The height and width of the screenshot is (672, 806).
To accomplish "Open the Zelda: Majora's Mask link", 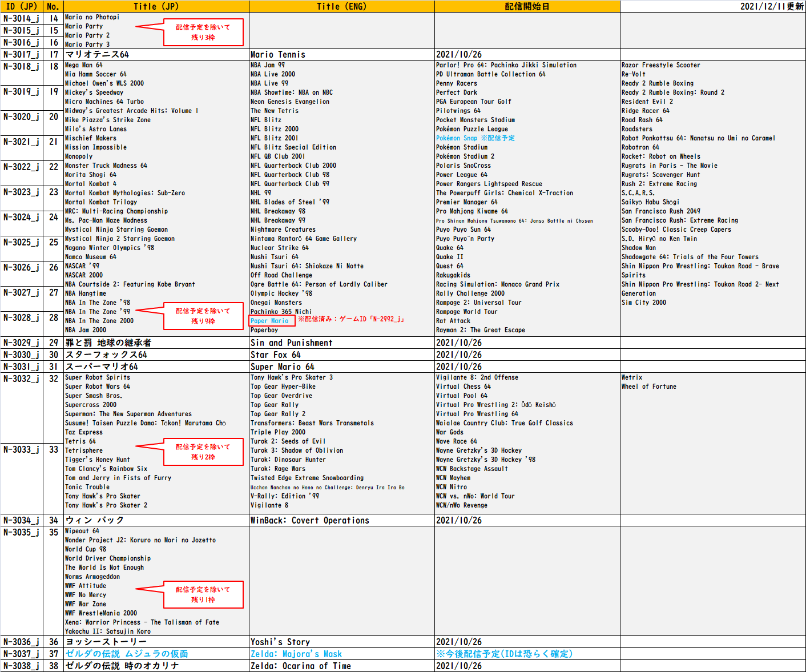I will pos(296,654).
